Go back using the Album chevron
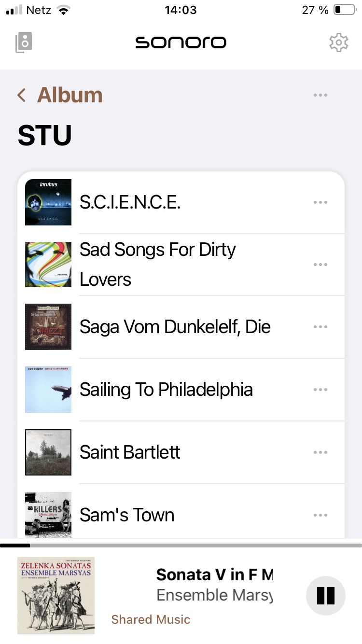Image resolution: width=362 pixels, height=644 pixels. pos(21,95)
